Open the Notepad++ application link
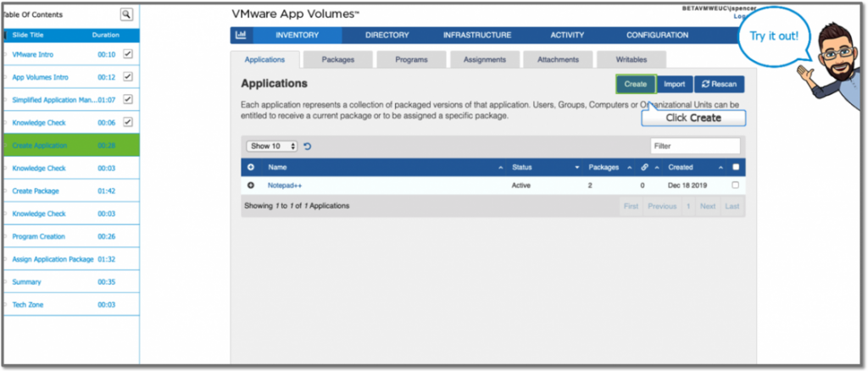 [285, 185]
